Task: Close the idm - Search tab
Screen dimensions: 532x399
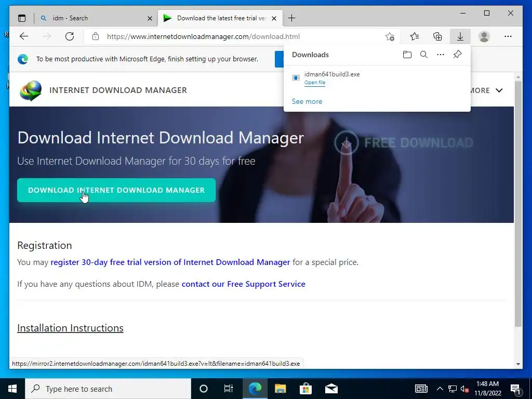Action: click(150, 18)
